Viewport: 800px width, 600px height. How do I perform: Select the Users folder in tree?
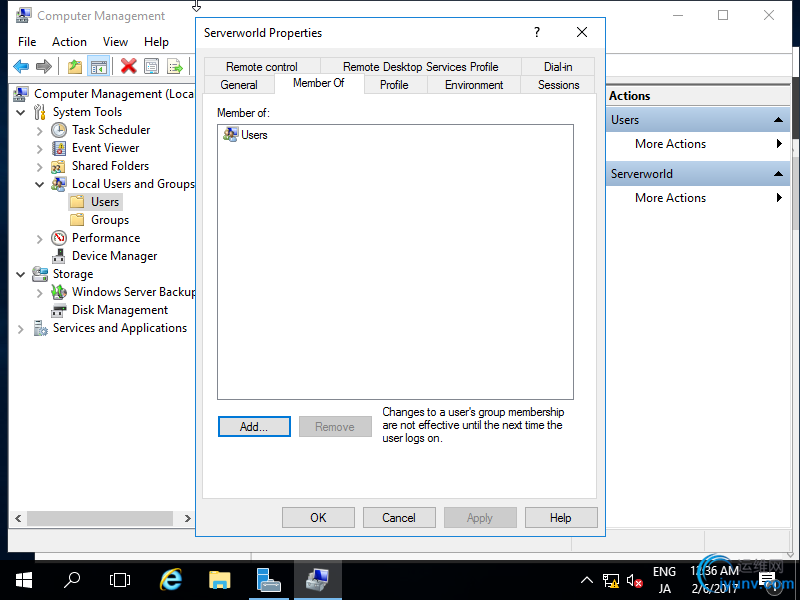pyautogui.click(x=95, y=202)
